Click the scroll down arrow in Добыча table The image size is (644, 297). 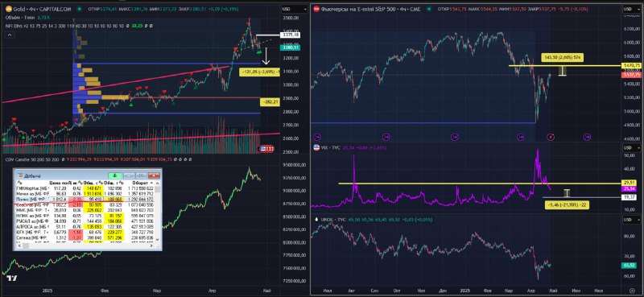tap(157, 241)
